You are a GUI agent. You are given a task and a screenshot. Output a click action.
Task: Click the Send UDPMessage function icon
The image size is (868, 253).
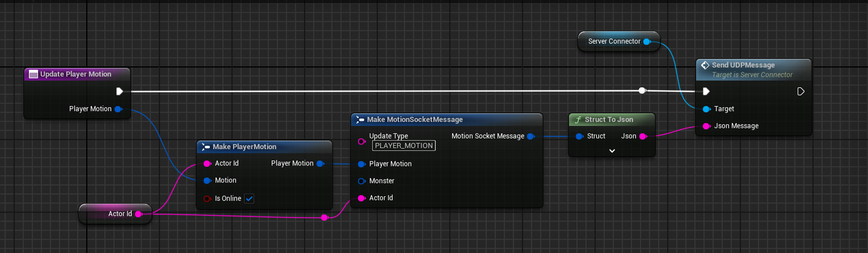(705, 65)
